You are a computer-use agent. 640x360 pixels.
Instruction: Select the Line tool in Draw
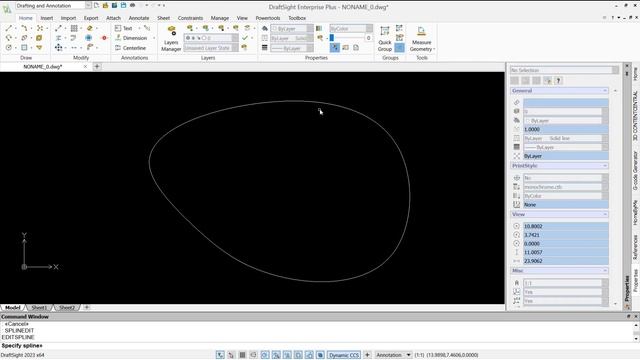(9, 28)
